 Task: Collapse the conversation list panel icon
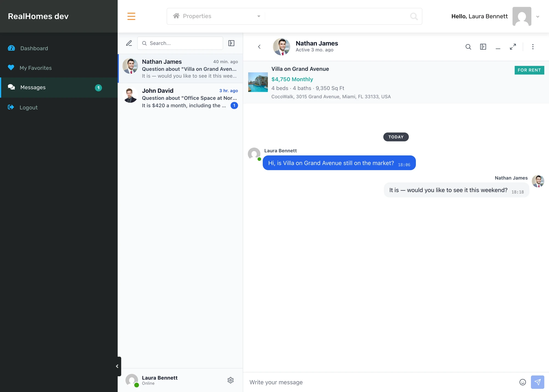click(231, 43)
